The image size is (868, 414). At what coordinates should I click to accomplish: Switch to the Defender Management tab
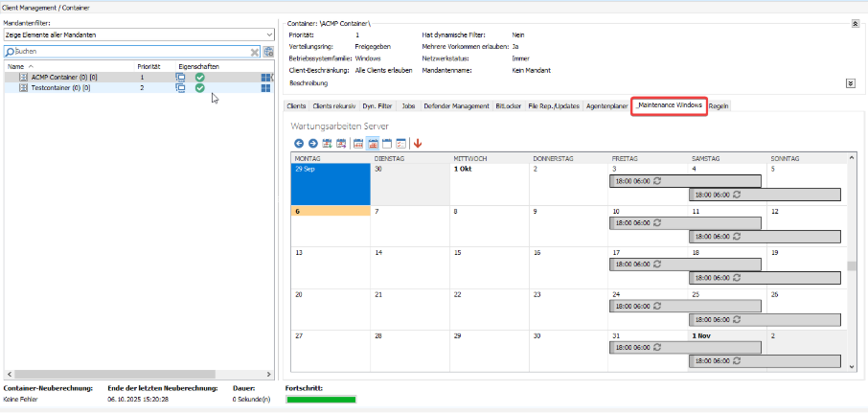(455, 106)
